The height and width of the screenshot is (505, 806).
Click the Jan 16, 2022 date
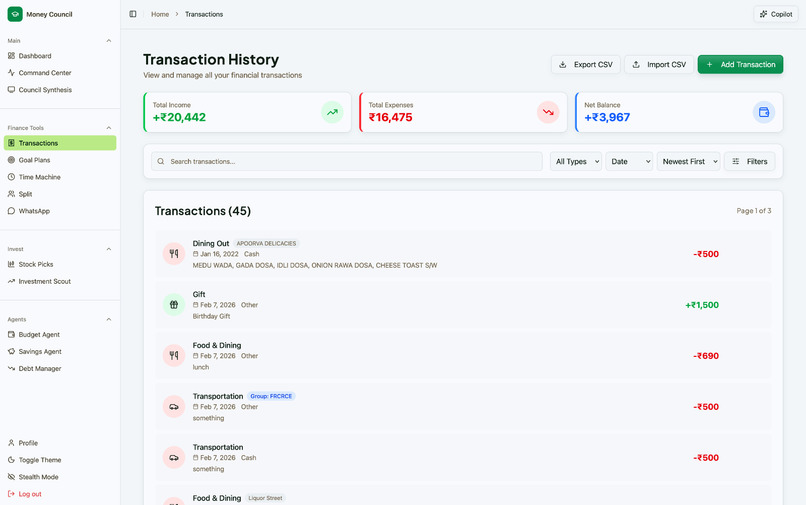tap(219, 254)
